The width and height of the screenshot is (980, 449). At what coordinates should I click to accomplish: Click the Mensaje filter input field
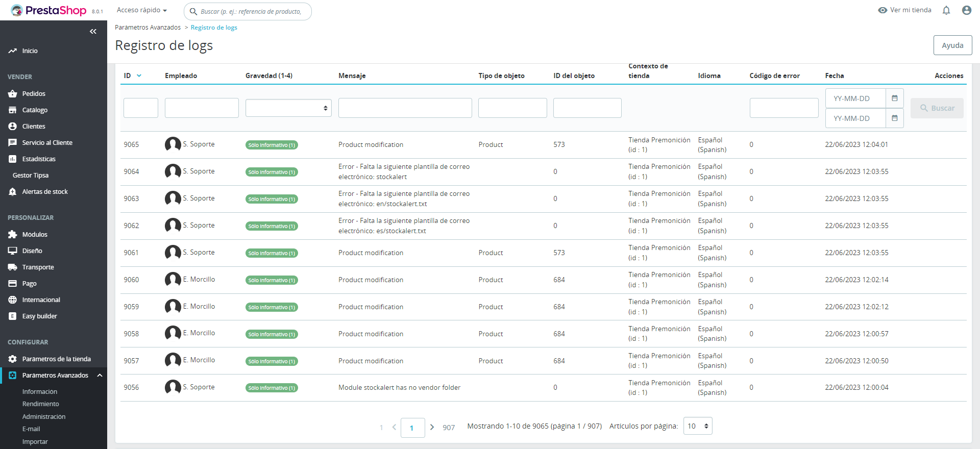405,108
